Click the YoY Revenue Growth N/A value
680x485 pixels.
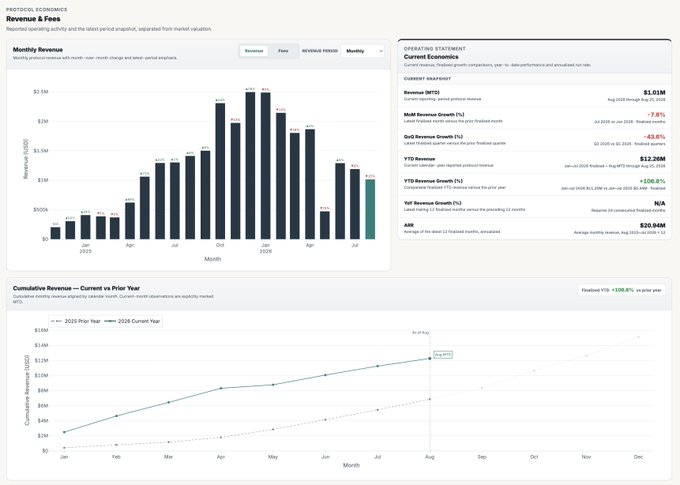pos(660,203)
